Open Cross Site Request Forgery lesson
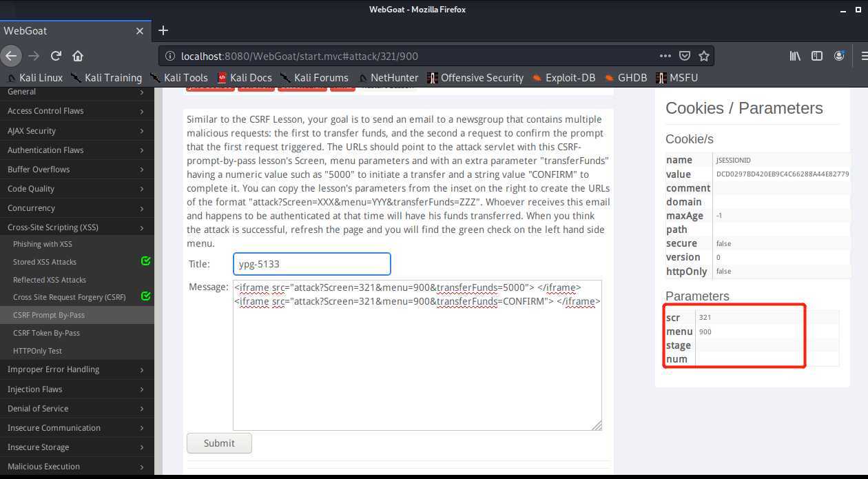The image size is (868, 479). point(70,297)
